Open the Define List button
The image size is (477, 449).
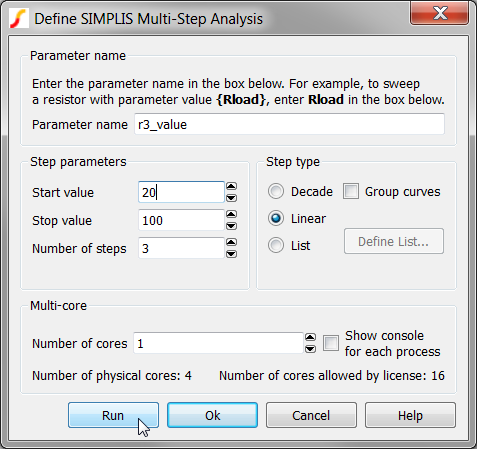tap(394, 241)
